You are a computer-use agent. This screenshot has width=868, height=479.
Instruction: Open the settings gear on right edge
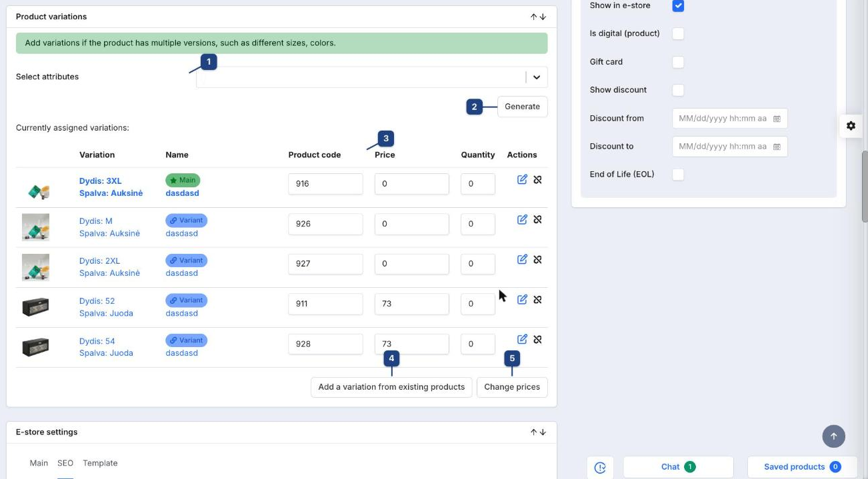851,125
